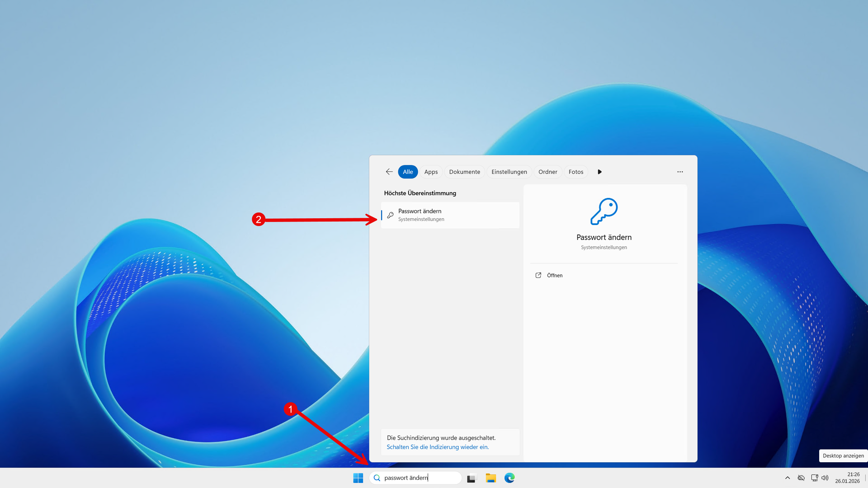Select the Apps filter tab

(x=431, y=172)
